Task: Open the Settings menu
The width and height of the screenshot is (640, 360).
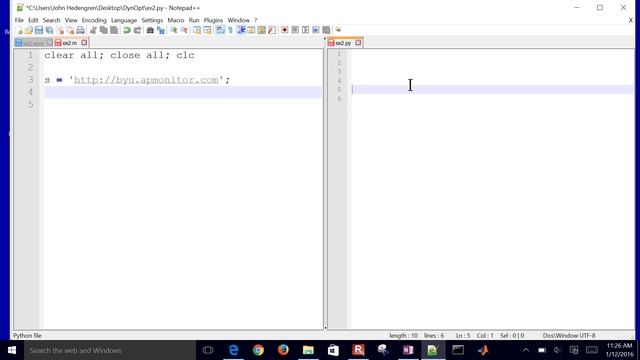Action: (152, 20)
